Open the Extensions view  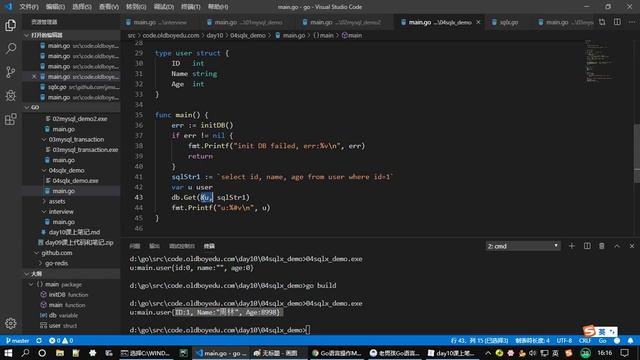tap(11, 119)
